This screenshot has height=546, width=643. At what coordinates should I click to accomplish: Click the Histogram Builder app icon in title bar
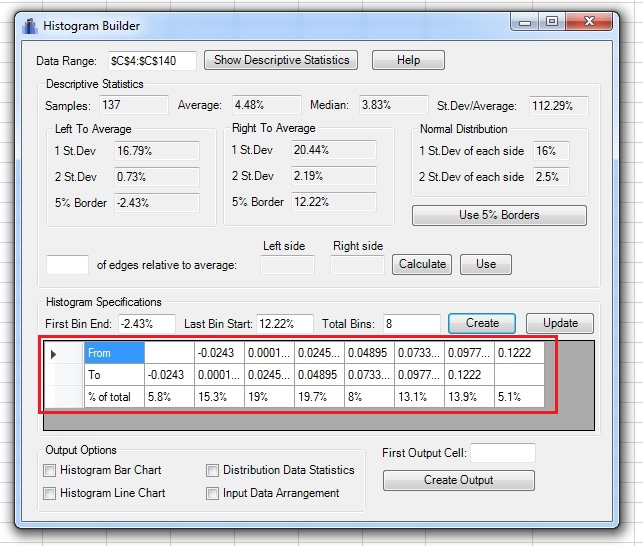tap(30, 26)
